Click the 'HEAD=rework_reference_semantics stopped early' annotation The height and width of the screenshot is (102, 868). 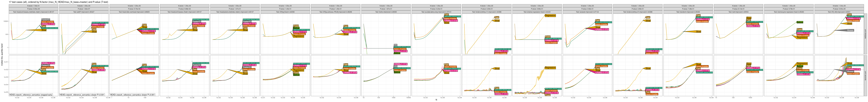click(31, 95)
